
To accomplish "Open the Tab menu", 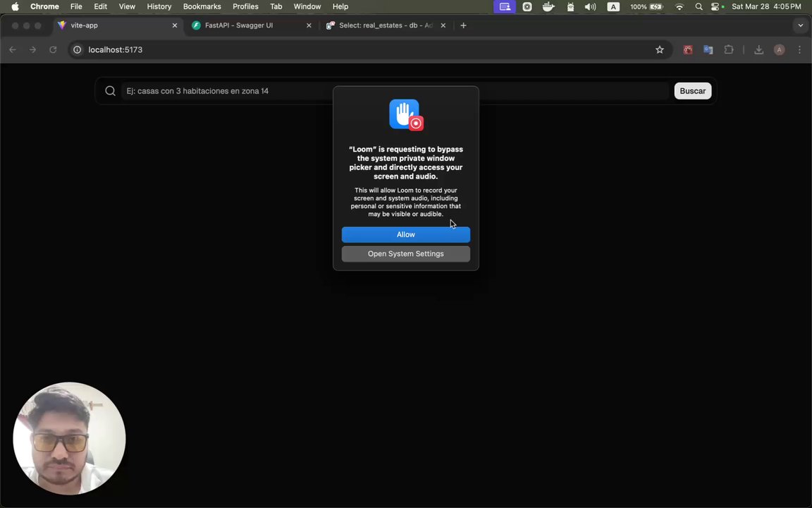I will 276,7.
